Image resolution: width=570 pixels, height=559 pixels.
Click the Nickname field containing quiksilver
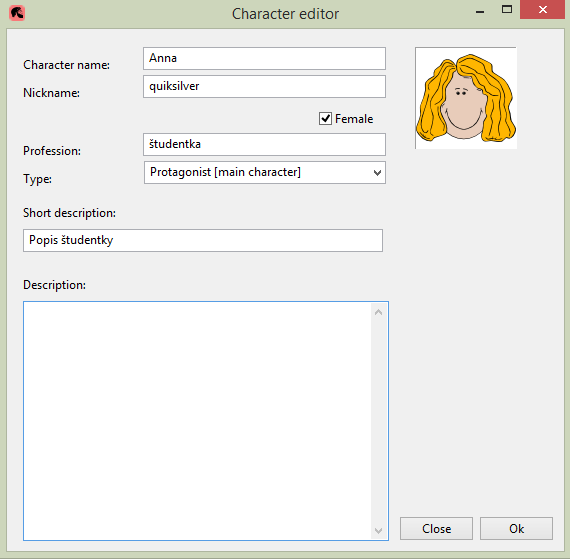(264, 87)
